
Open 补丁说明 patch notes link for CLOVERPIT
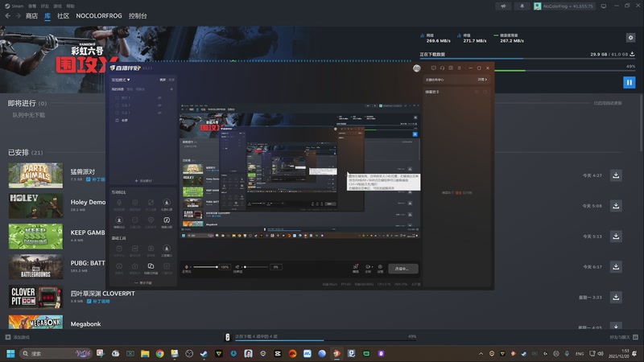click(98, 301)
